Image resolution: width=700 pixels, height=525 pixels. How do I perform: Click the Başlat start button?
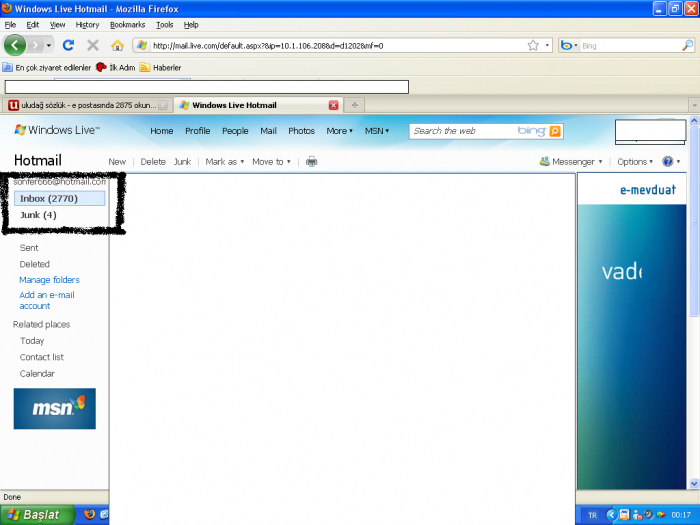tap(37, 515)
